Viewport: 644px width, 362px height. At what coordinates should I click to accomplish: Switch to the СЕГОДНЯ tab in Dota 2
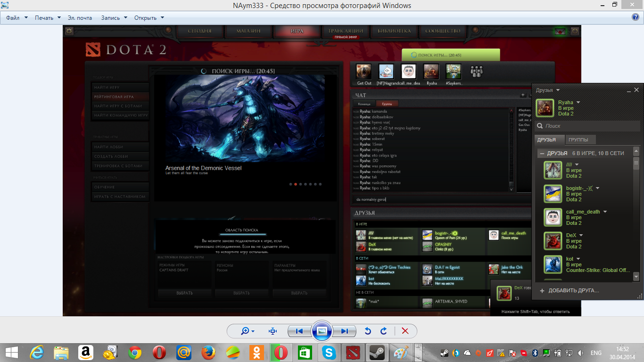199,31
